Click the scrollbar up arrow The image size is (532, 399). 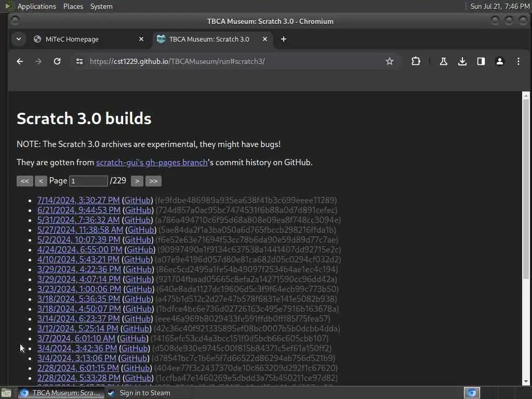point(526,96)
